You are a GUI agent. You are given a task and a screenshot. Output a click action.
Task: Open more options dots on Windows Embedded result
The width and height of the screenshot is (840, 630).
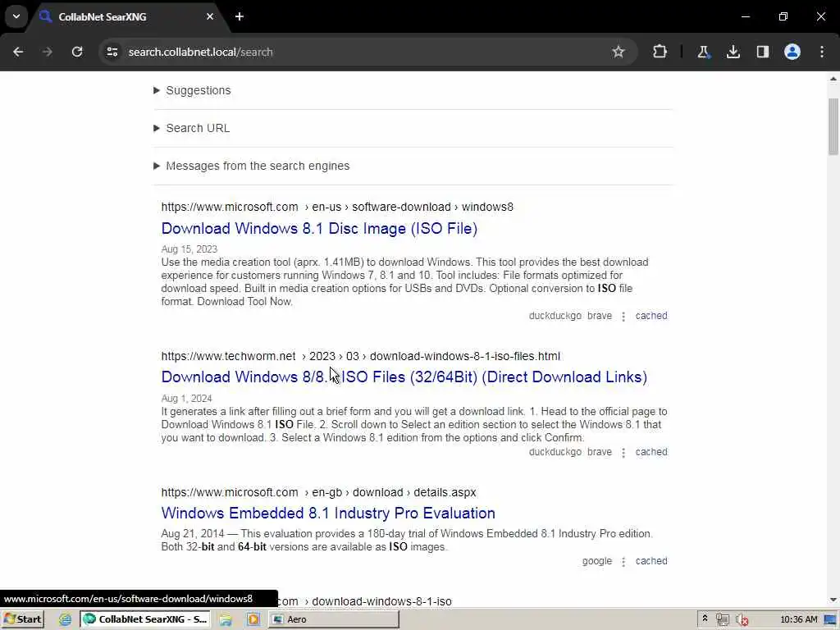coord(623,562)
